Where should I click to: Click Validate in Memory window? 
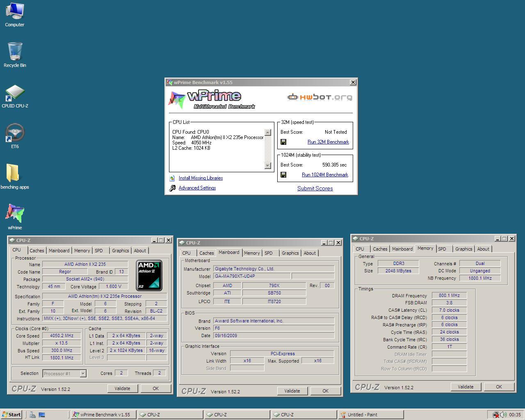click(466, 387)
